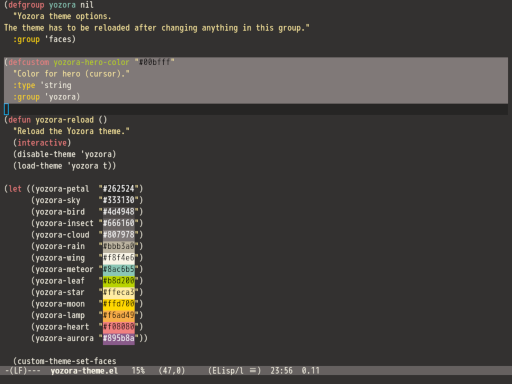This screenshot has height=384, width=512.
Task: Click the yozora-insect variable name
Action: pyautogui.click(x=64, y=223)
